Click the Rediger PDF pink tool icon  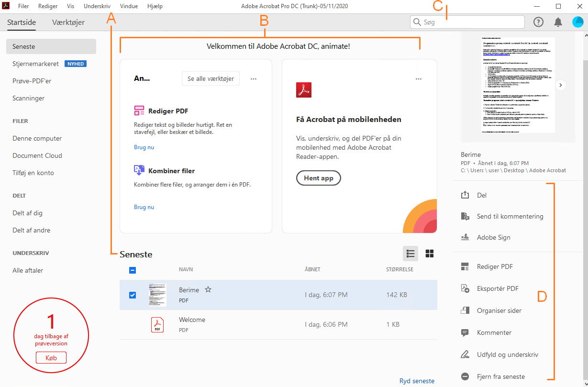pyautogui.click(x=139, y=111)
